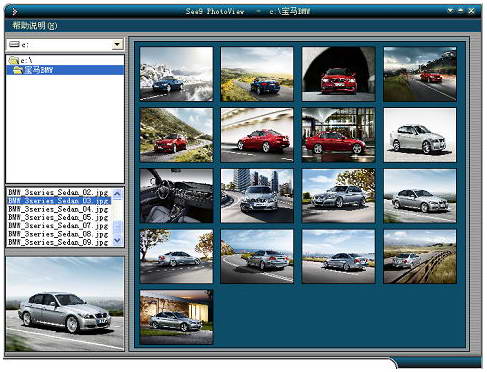Open the 帮助说明(H) menu
This screenshot has width=487, height=372.
pos(35,26)
